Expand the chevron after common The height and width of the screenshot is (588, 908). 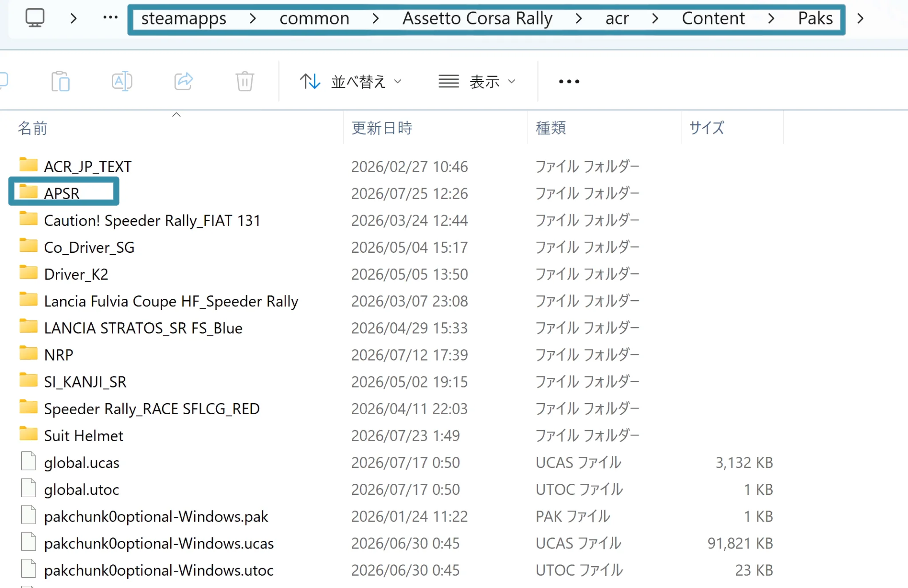click(x=376, y=19)
